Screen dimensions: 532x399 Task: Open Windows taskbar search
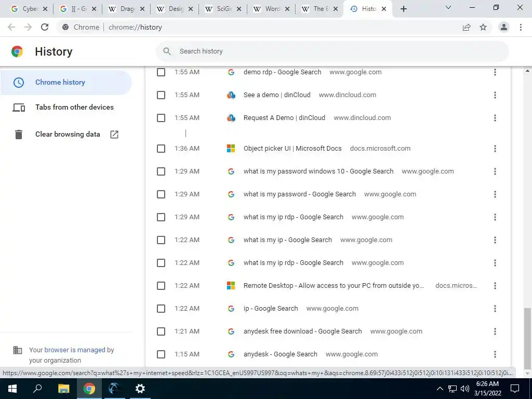[37, 389]
